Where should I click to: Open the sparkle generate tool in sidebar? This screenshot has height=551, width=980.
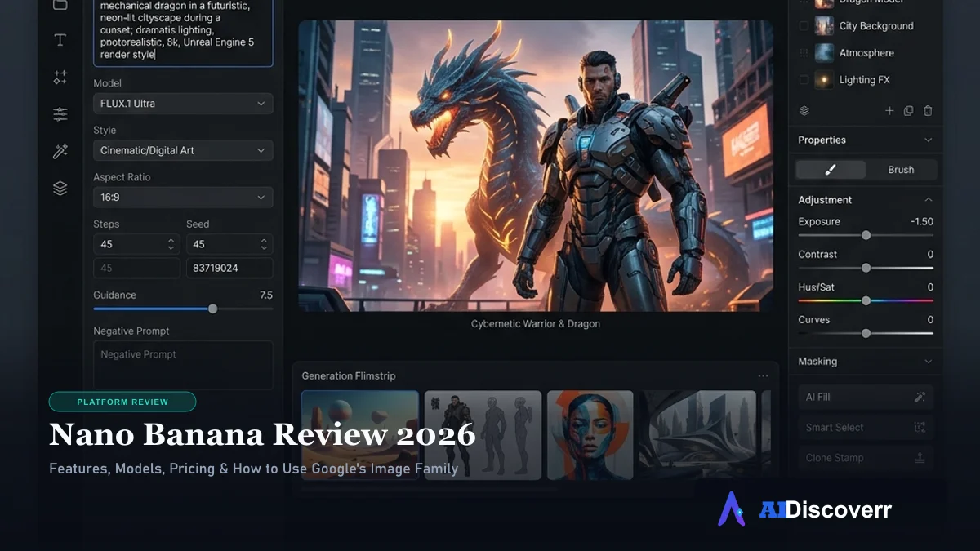tap(60, 78)
